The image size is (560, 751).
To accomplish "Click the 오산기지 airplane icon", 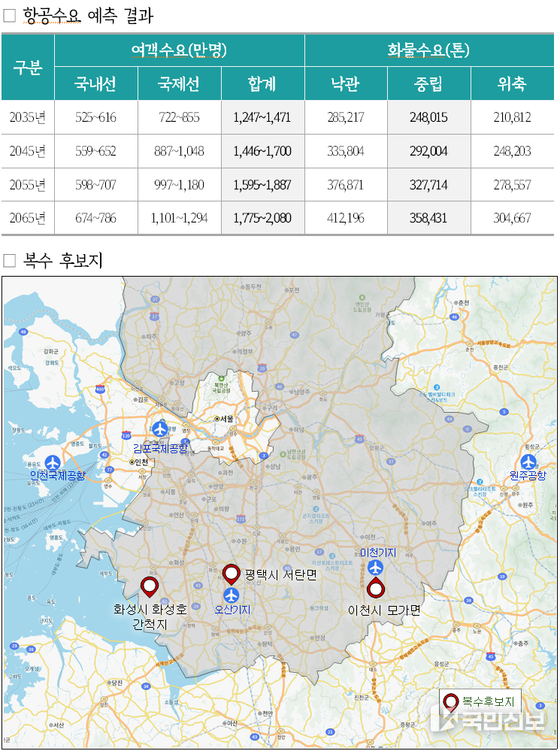I will [x=232, y=595].
